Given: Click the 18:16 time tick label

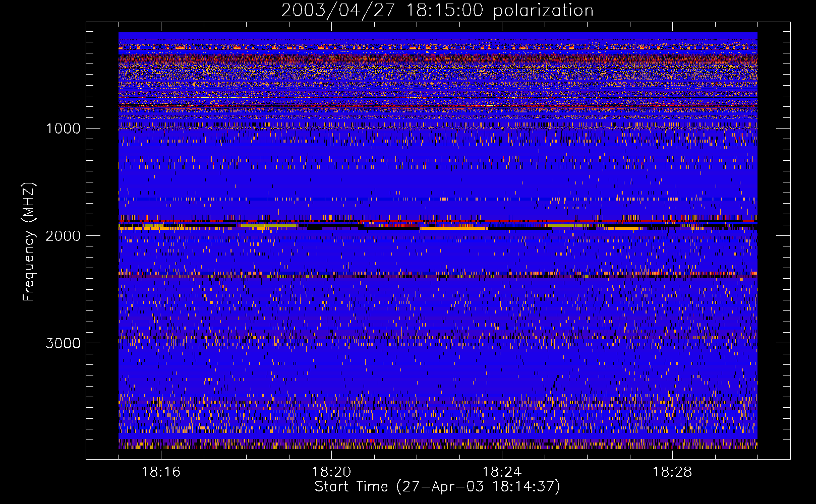Looking at the screenshot, I should (x=161, y=472).
